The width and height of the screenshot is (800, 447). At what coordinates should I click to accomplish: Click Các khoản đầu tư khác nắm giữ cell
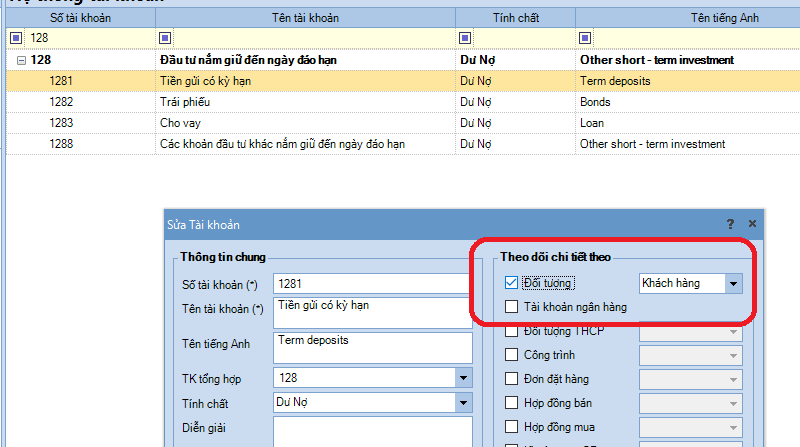coord(305,144)
